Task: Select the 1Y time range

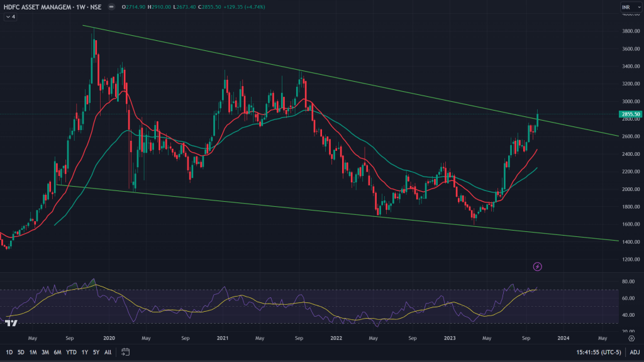Action: click(x=84, y=353)
